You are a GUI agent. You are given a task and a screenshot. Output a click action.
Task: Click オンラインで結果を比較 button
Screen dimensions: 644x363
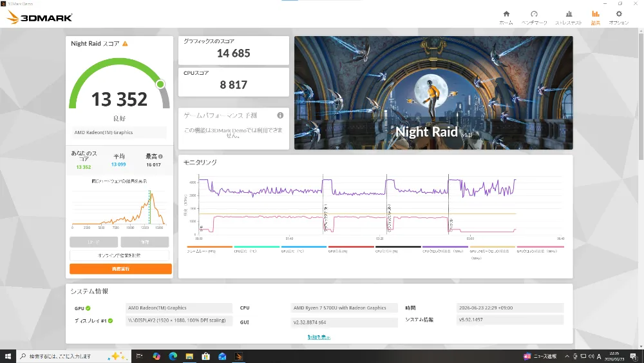coord(119,255)
